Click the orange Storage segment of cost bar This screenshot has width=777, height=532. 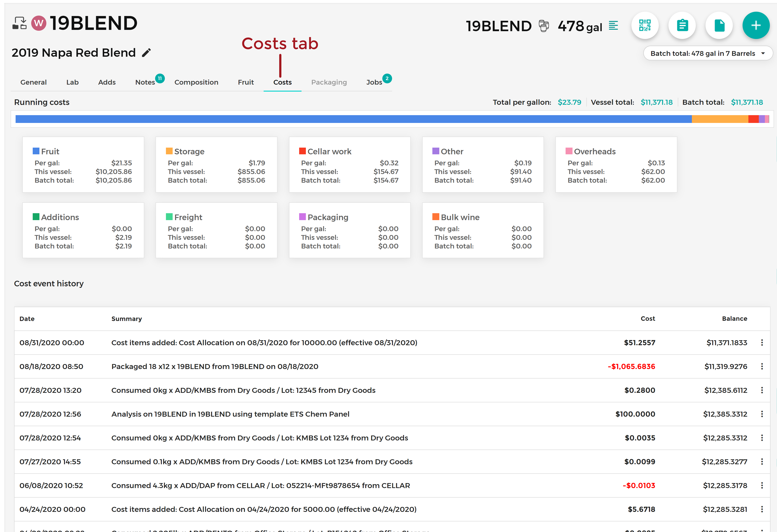[720, 119]
